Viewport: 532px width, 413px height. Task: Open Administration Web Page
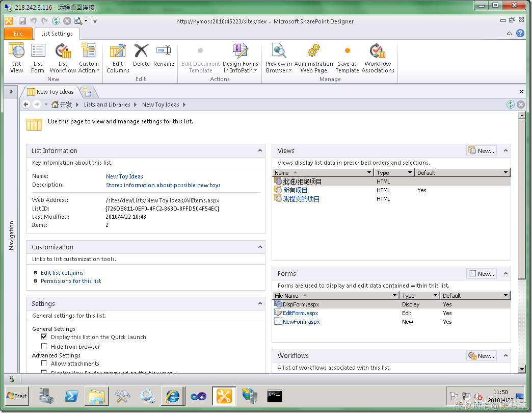coord(313,58)
